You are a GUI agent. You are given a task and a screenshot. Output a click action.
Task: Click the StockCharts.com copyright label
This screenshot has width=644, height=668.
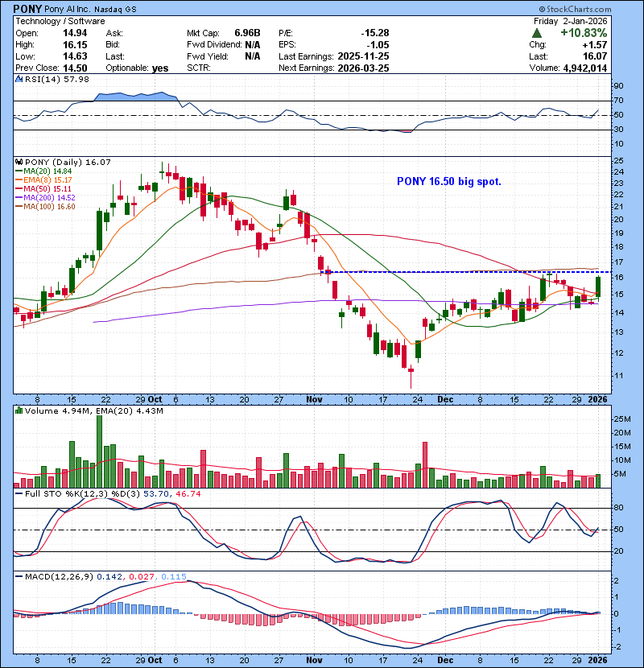coord(575,9)
